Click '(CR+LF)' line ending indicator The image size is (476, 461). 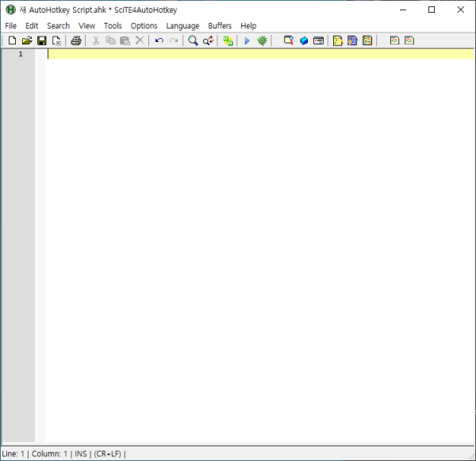click(x=107, y=454)
